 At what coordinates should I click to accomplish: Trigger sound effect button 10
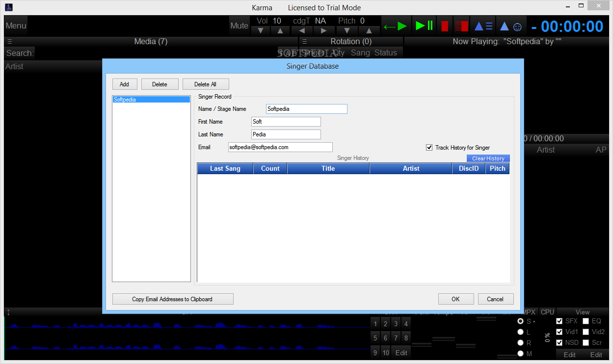[x=386, y=353]
